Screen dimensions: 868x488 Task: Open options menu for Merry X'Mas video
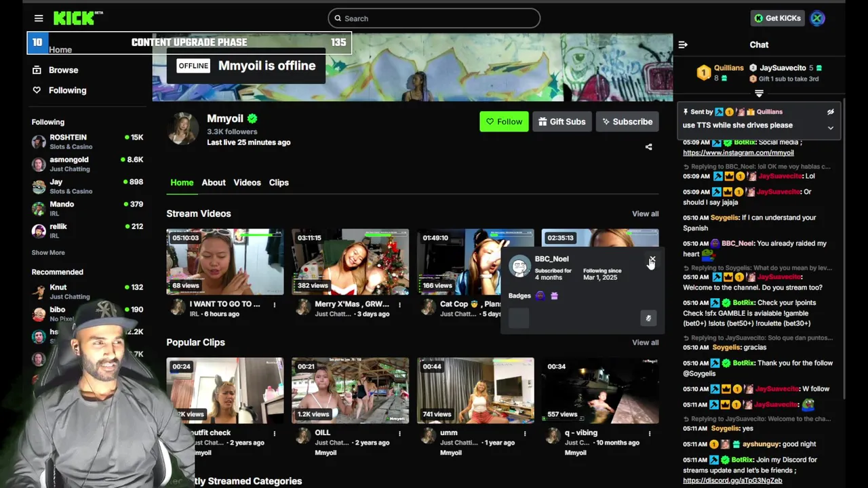399,304
